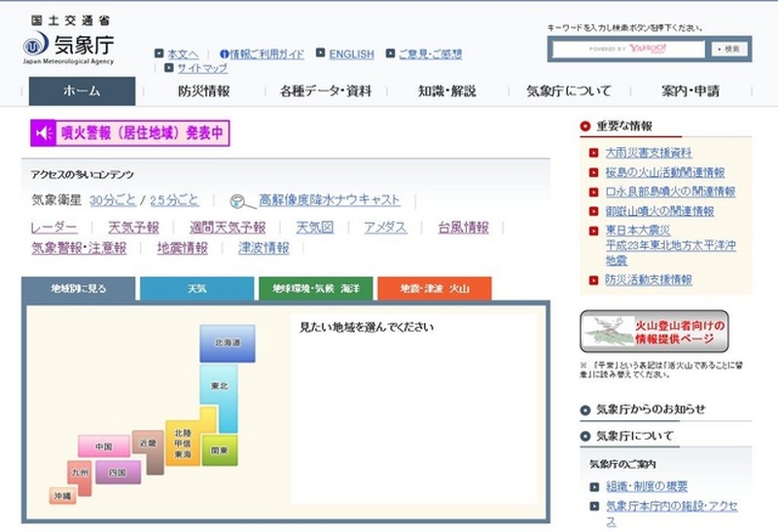Click the magnifier icon beside the high-resolution nowcast link
This screenshot has height=532, width=778.
point(236,201)
